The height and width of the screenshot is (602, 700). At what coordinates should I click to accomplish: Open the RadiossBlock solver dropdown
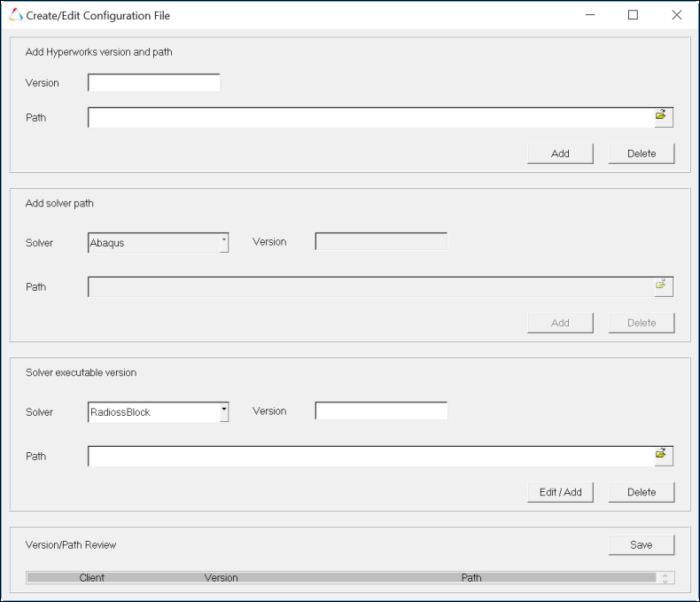[224, 411]
